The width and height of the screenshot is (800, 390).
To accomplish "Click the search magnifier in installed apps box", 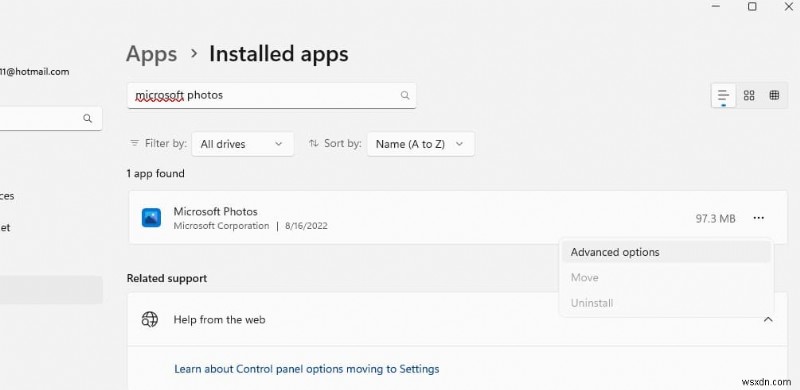I will coord(405,95).
